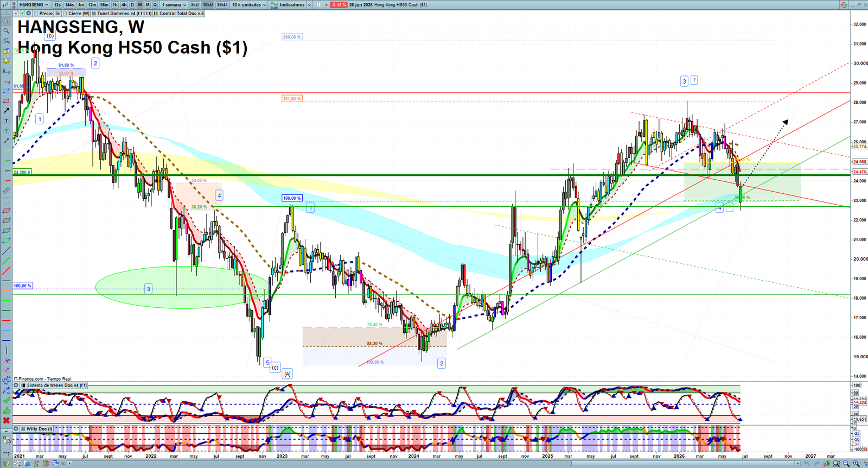Click the 35kU history button
The image size is (868, 468).
(x=222, y=5)
